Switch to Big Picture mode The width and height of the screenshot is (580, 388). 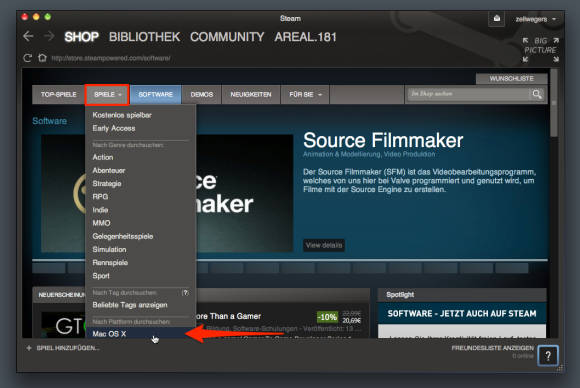(540, 50)
